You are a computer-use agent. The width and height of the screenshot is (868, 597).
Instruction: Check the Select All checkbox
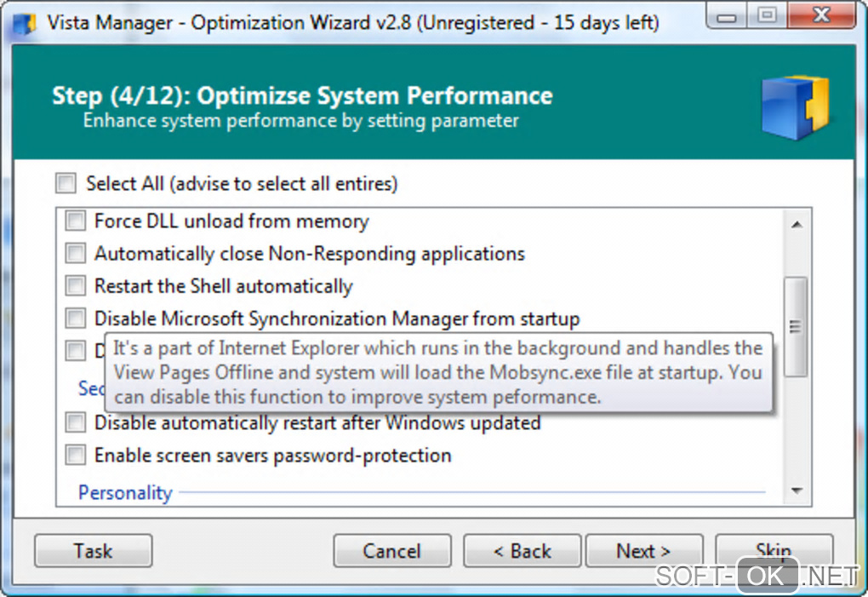(66, 183)
